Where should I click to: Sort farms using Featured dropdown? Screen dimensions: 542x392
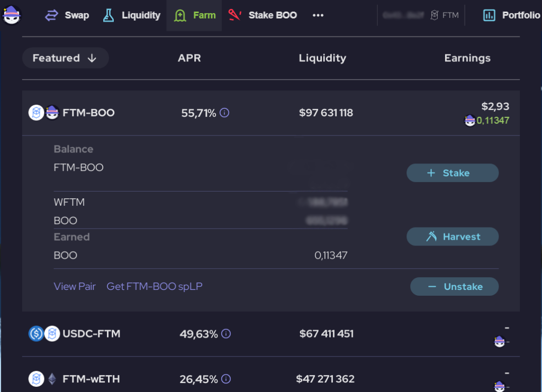pyautogui.click(x=65, y=58)
